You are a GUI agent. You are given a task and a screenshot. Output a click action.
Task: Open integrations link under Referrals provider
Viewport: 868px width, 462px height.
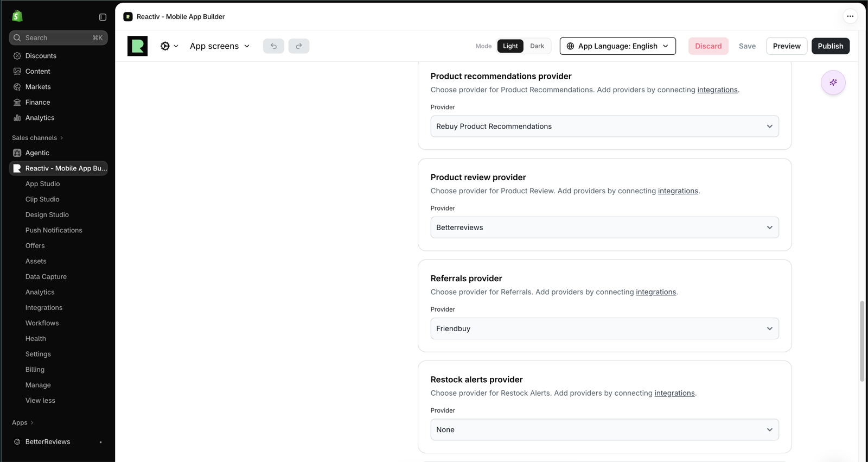(656, 292)
